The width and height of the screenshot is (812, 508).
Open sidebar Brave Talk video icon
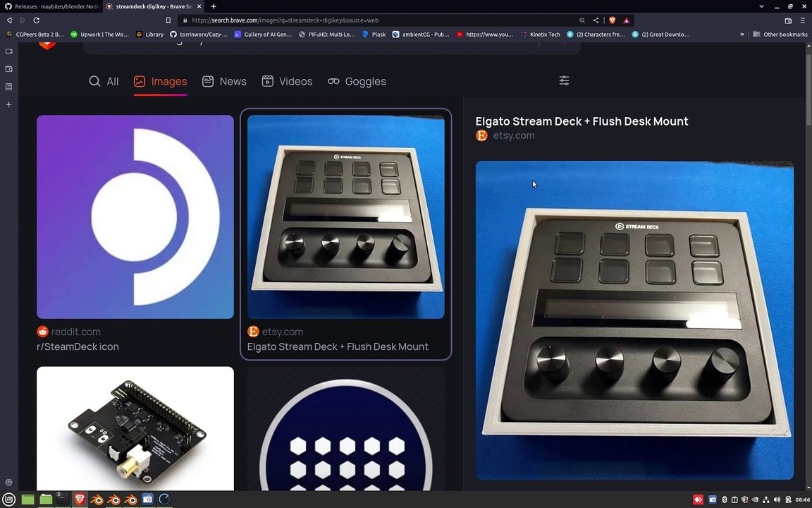pos(8,52)
